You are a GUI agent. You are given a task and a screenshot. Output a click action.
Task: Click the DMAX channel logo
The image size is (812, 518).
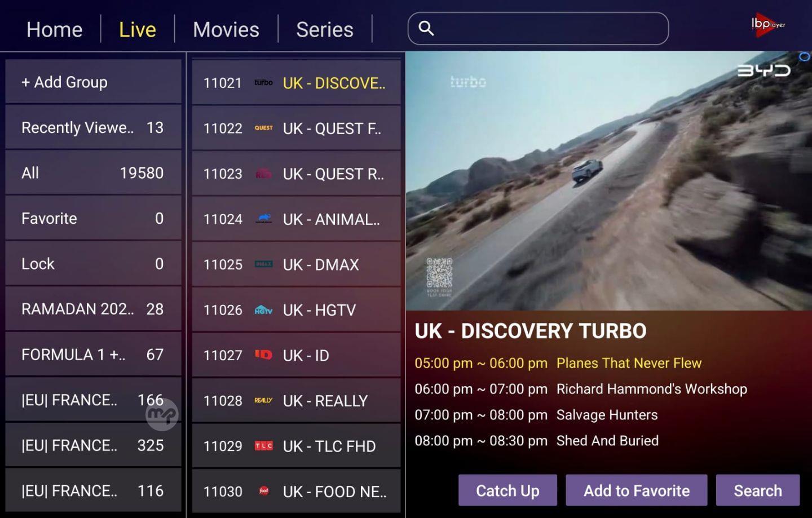coord(263,264)
